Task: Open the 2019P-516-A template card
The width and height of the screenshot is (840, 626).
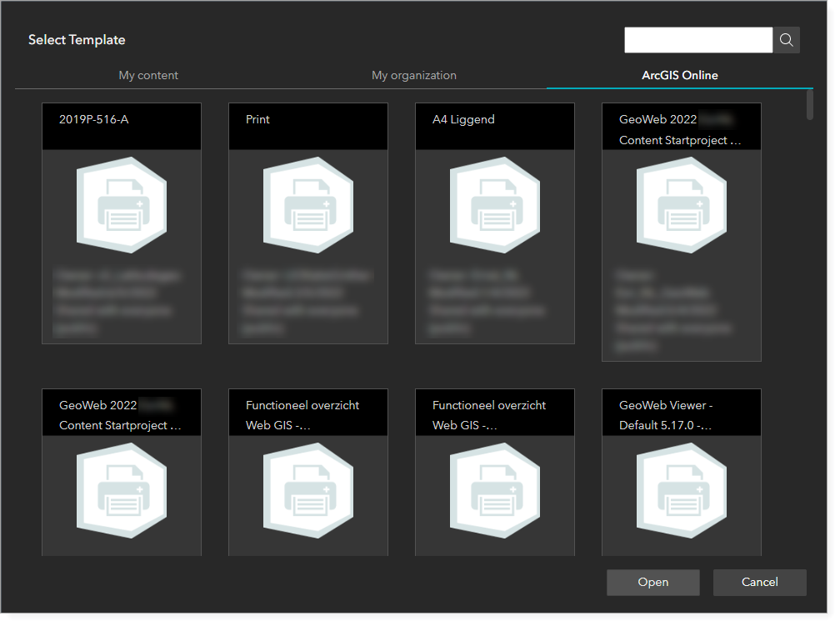Action: pyautogui.click(x=121, y=223)
